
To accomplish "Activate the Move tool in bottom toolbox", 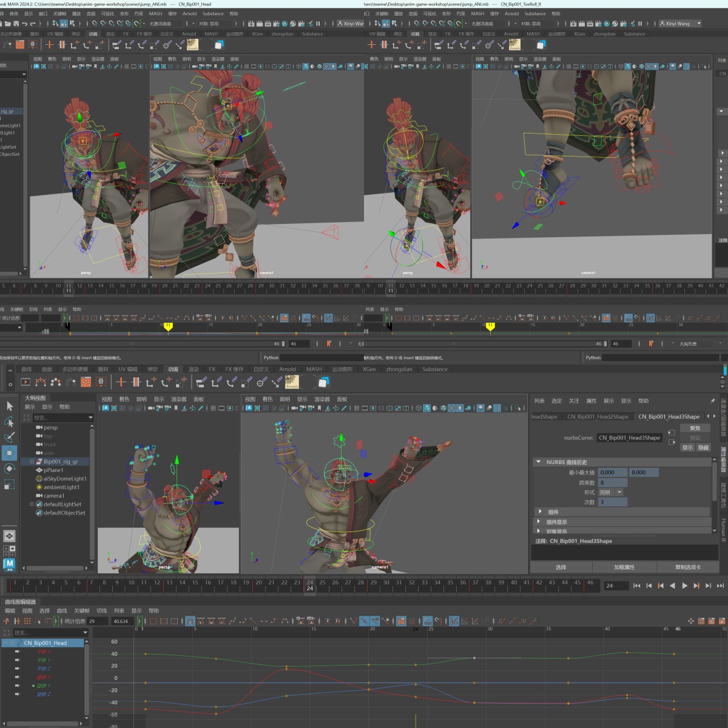I will (9, 453).
